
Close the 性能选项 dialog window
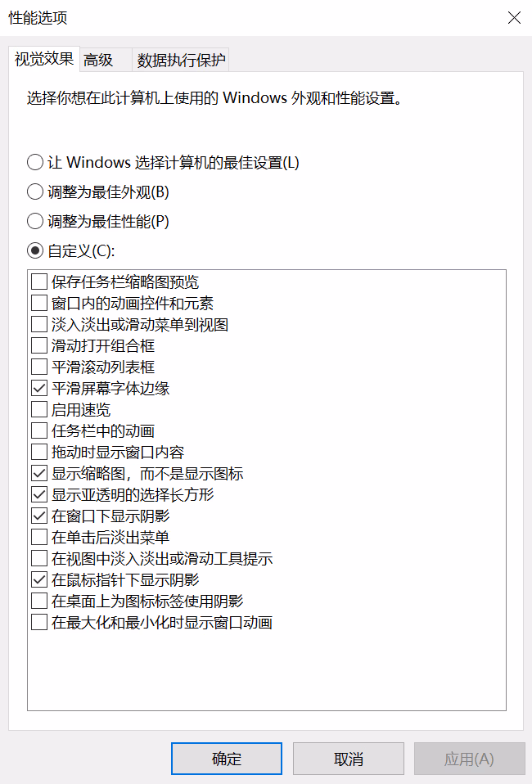click(514, 17)
